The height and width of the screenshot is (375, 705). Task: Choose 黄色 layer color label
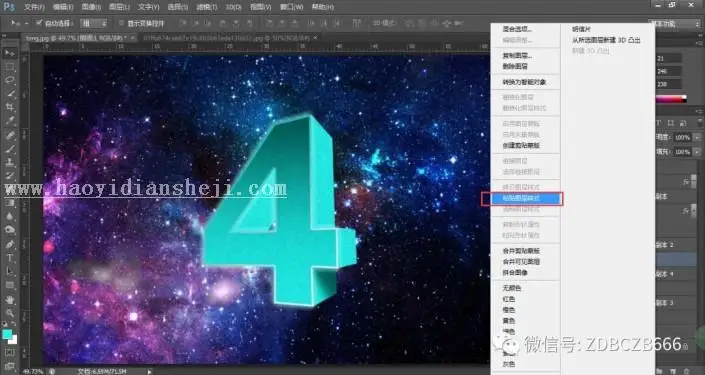coord(509,321)
